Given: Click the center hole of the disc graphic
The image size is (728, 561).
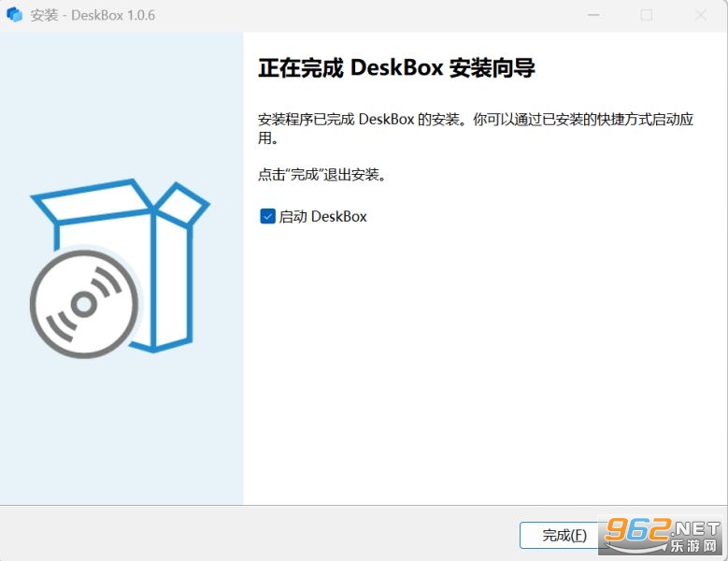Looking at the screenshot, I should coord(84,304).
